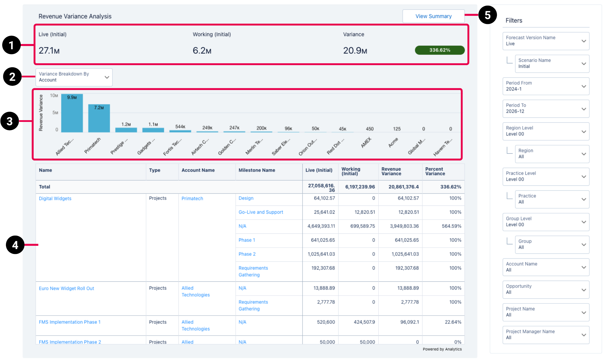Viewport: 604px width, 364px height.
Task: Open the Account Name filter
Action: (545, 267)
